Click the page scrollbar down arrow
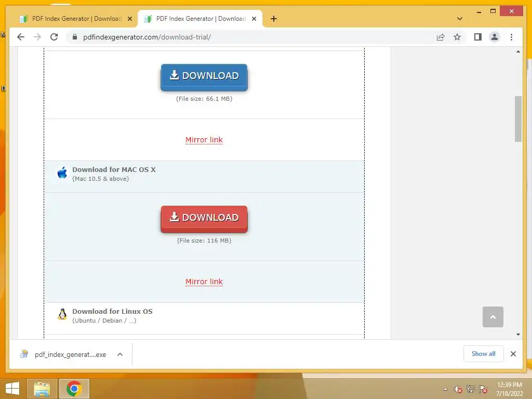The image size is (532, 399). point(518,335)
